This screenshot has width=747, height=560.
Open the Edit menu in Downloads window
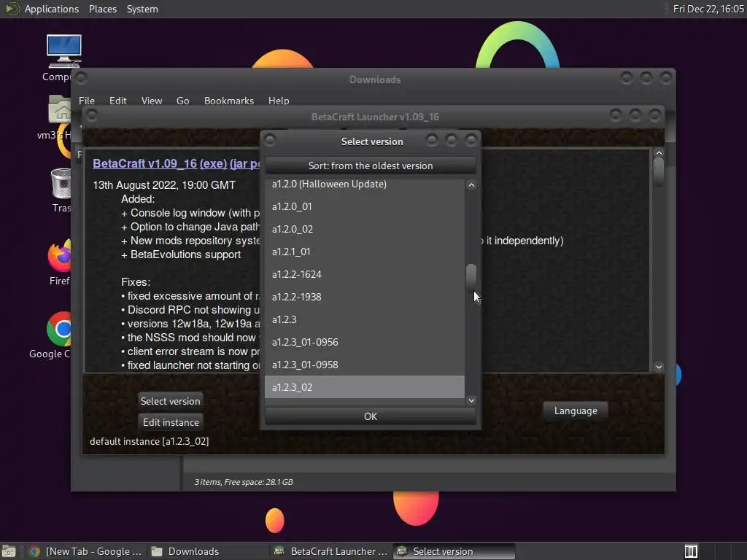click(x=117, y=101)
